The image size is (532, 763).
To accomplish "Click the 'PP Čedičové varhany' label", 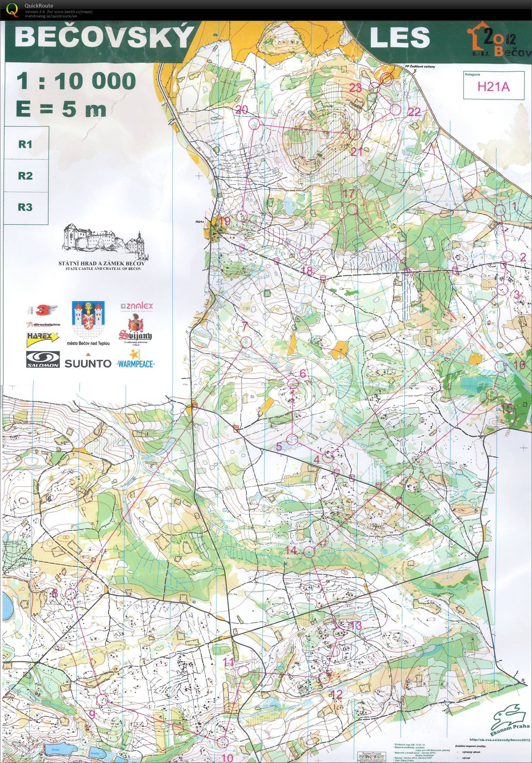I will point(420,66).
